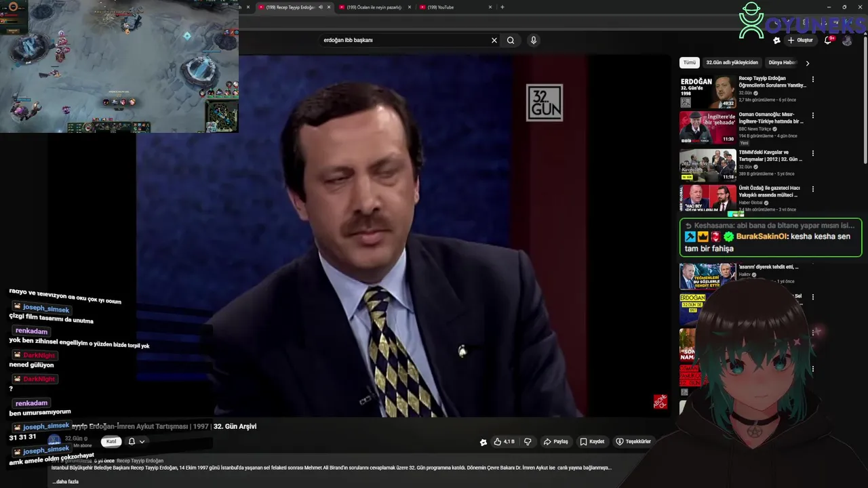Click the game minimap in stream overlay
868x488 pixels.
pos(222,115)
